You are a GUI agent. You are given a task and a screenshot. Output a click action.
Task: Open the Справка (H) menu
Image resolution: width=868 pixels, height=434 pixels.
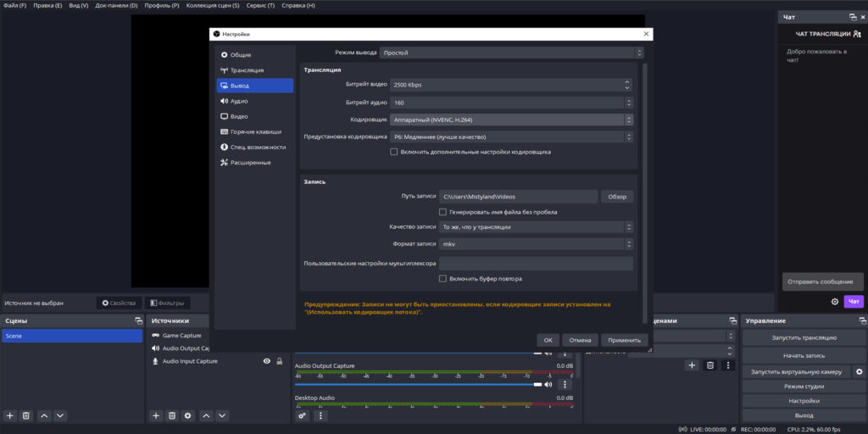(298, 5)
